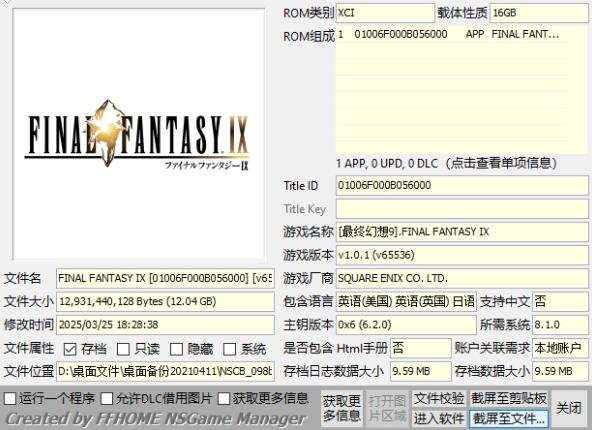
Task: Click the Final Fantasy IX cover thumbnail
Action: click(138, 134)
